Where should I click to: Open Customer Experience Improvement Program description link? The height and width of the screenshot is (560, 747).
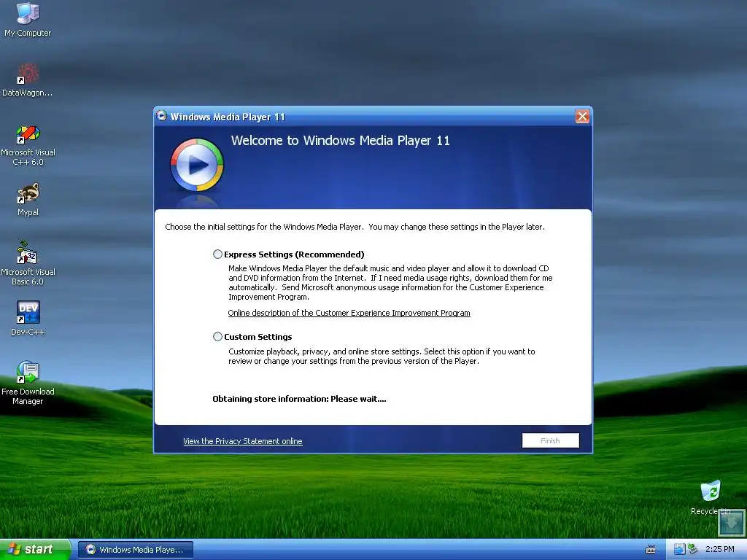pyautogui.click(x=349, y=313)
